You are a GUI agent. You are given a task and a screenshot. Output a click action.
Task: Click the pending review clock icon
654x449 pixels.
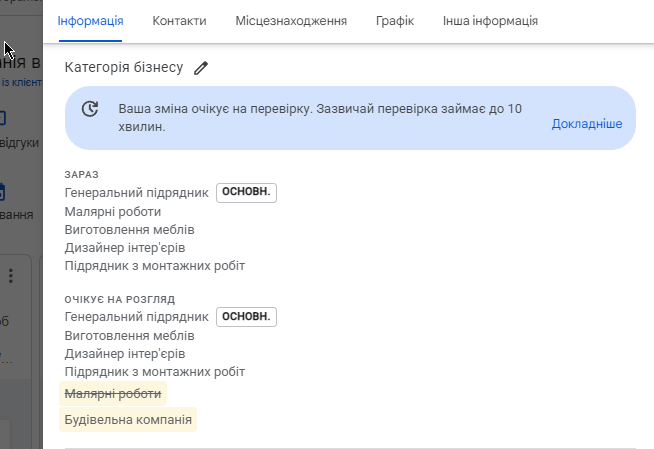[90, 109]
